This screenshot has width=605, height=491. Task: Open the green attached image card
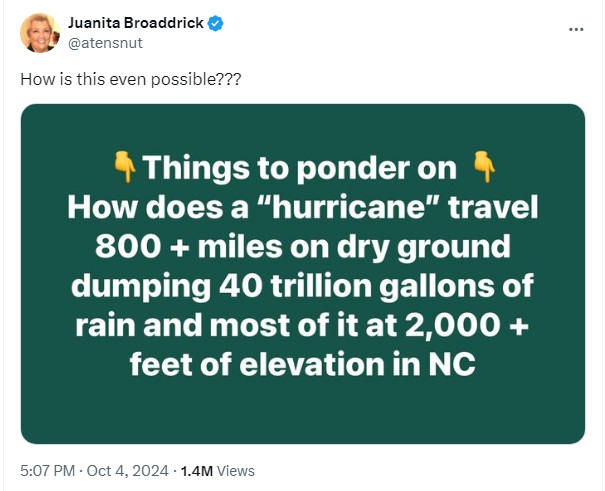point(303,274)
